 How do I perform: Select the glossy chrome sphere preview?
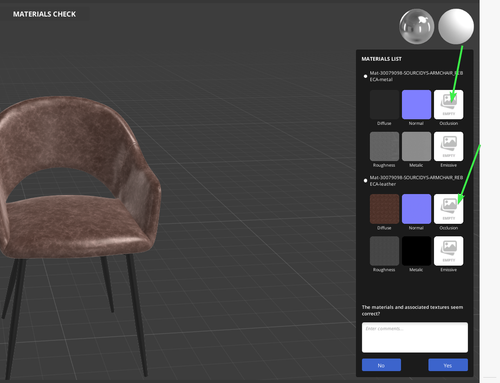pyautogui.click(x=416, y=26)
